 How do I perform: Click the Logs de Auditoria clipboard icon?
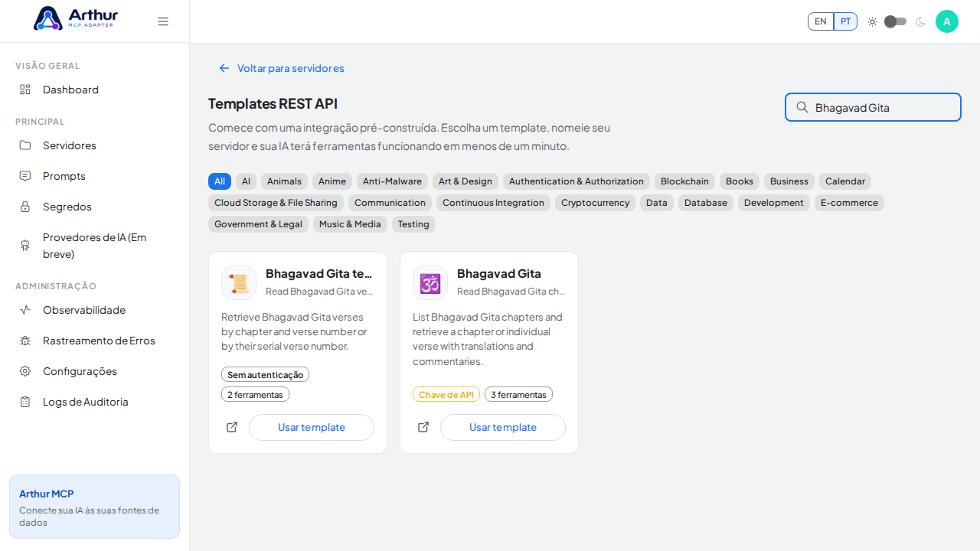[x=25, y=402]
